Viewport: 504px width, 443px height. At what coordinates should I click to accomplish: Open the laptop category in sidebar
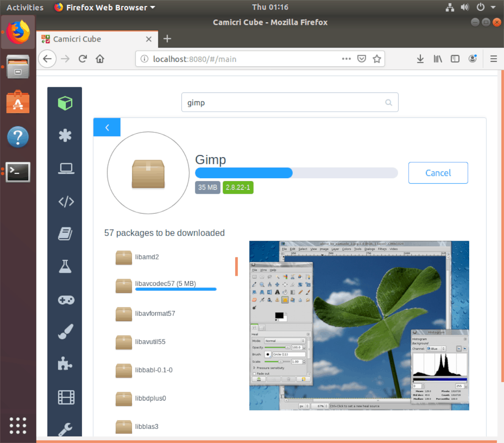tap(66, 168)
